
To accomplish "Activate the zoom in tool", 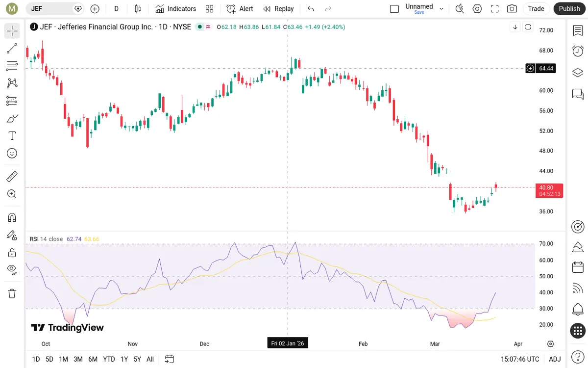I will click(12, 194).
